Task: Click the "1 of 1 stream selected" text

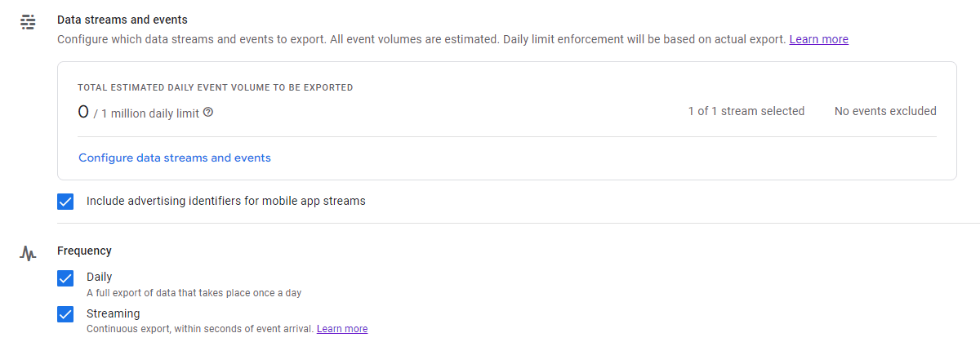Action: (746, 111)
